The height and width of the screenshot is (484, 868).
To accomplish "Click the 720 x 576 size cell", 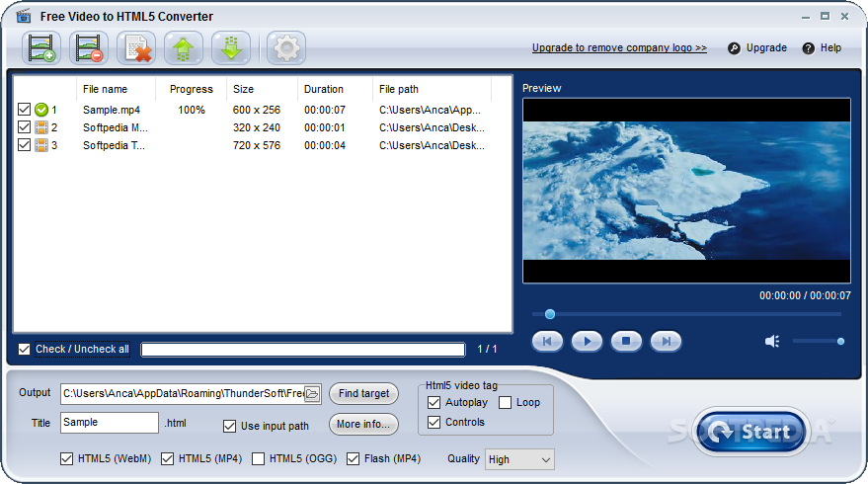I will [x=257, y=145].
